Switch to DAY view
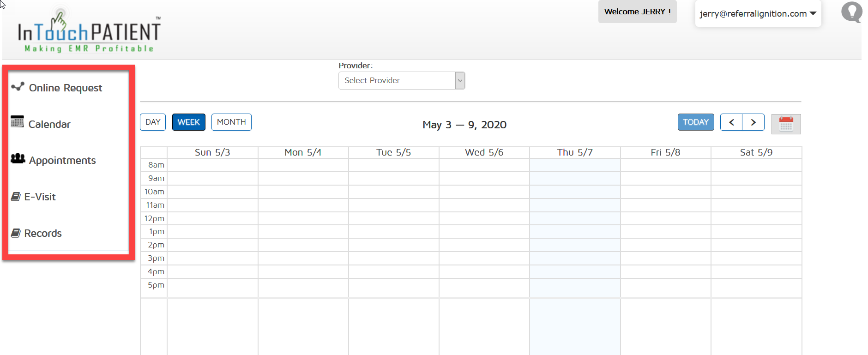The height and width of the screenshot is (355, 868). [153, 122]
